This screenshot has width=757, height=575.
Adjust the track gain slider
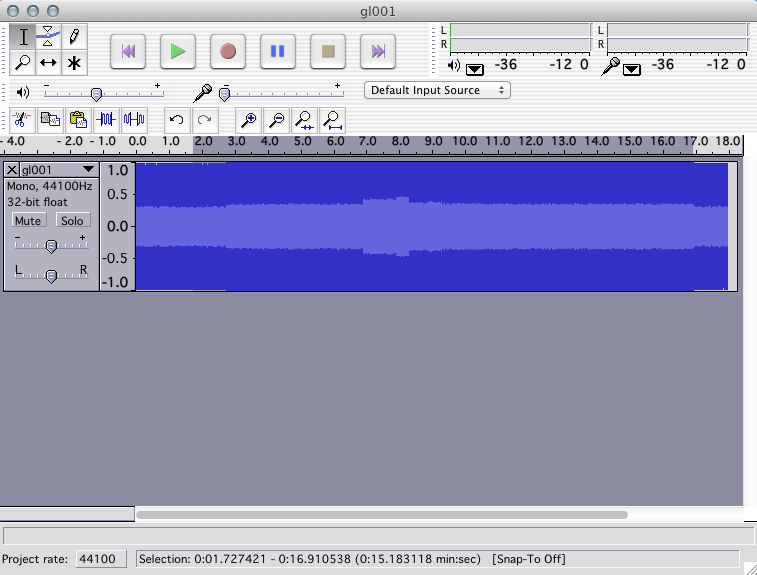tap(51, 246)
